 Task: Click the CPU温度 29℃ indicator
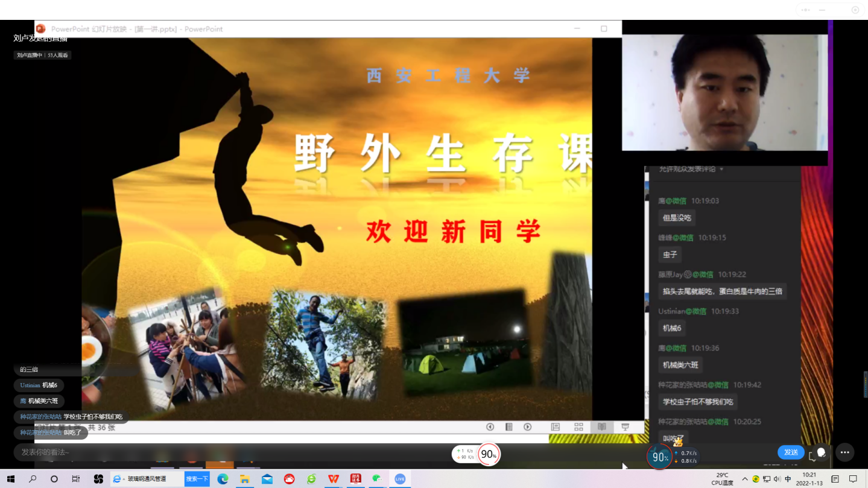point(722,479)
